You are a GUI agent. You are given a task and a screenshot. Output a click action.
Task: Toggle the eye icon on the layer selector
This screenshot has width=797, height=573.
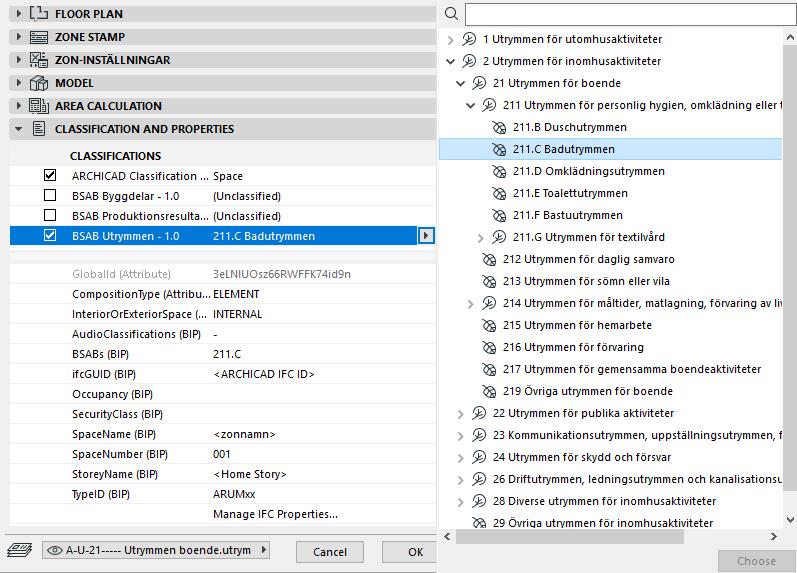(55, 550)
